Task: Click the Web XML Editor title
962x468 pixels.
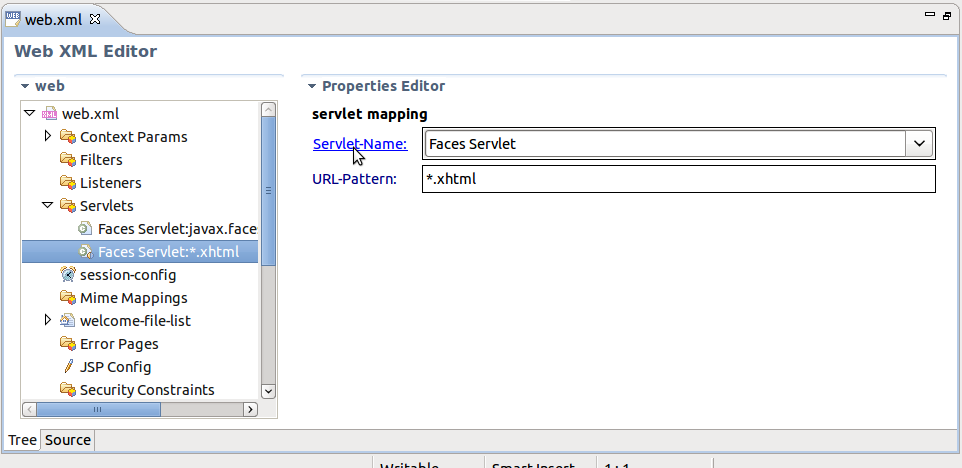Action: tap(85, 51)
